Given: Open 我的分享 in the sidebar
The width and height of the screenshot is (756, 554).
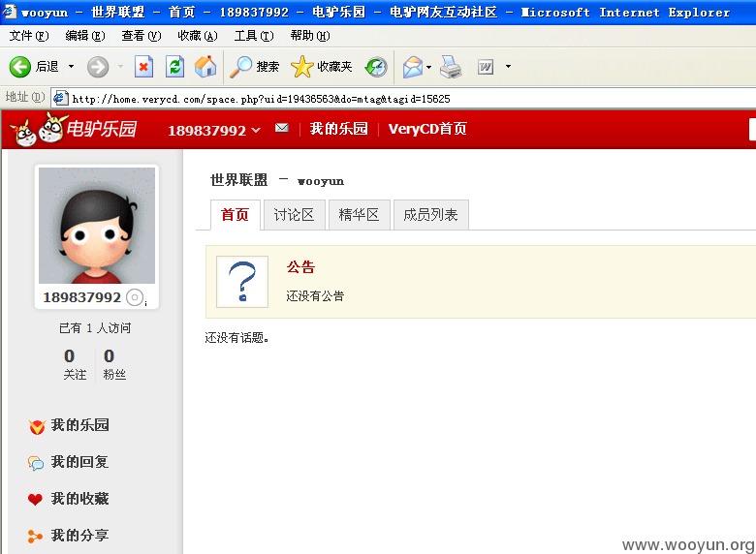Looking at the screenshot, I should pos(80,536).
